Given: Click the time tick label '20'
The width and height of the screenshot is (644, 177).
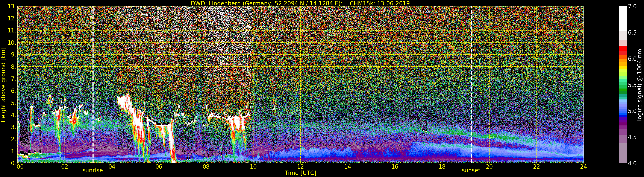Looking at the screenshot, I should (x=489, y=166).
